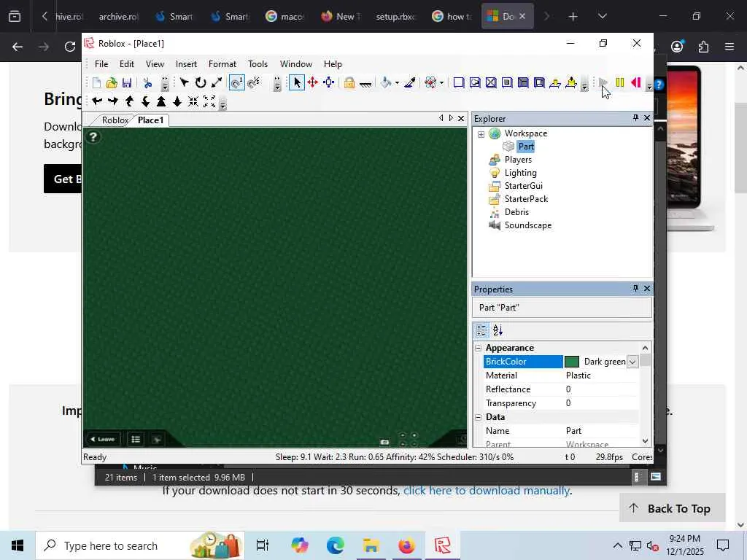Click the Transparency value field

pyautogui.click(x=601, y=403)
